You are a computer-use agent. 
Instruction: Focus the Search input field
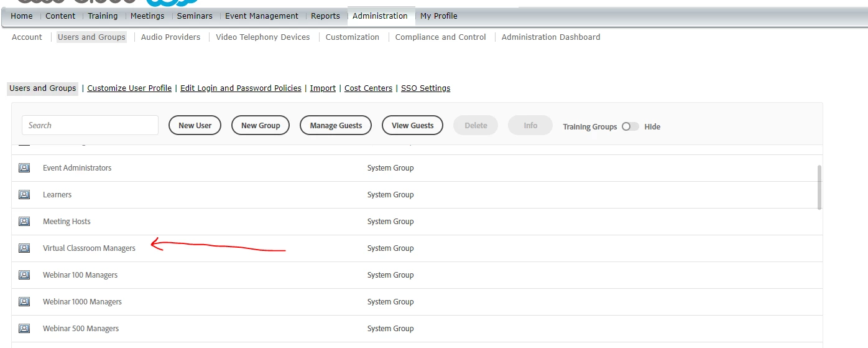[90, 125]
